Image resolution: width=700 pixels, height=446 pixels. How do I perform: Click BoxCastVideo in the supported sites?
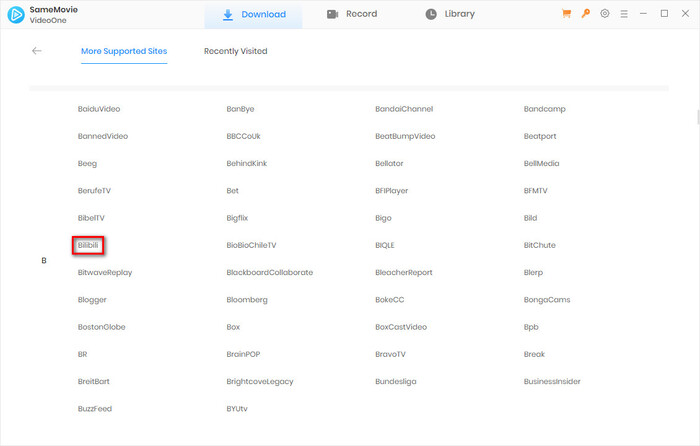401,327
